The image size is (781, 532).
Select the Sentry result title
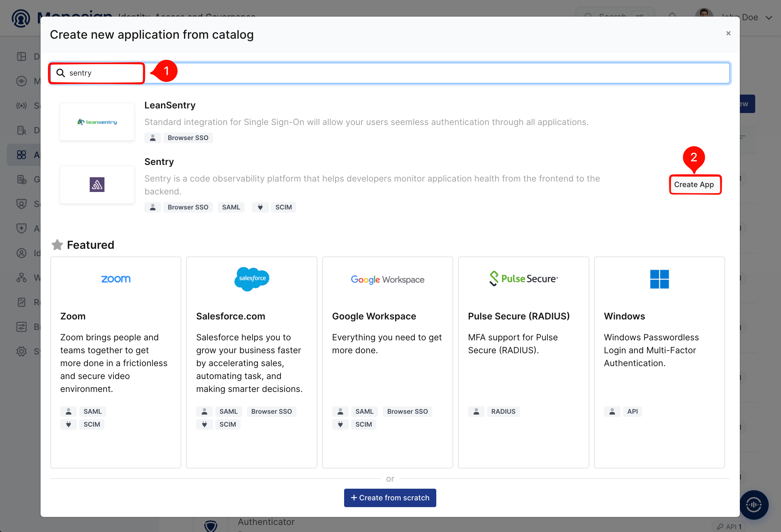tap(159, 162)
